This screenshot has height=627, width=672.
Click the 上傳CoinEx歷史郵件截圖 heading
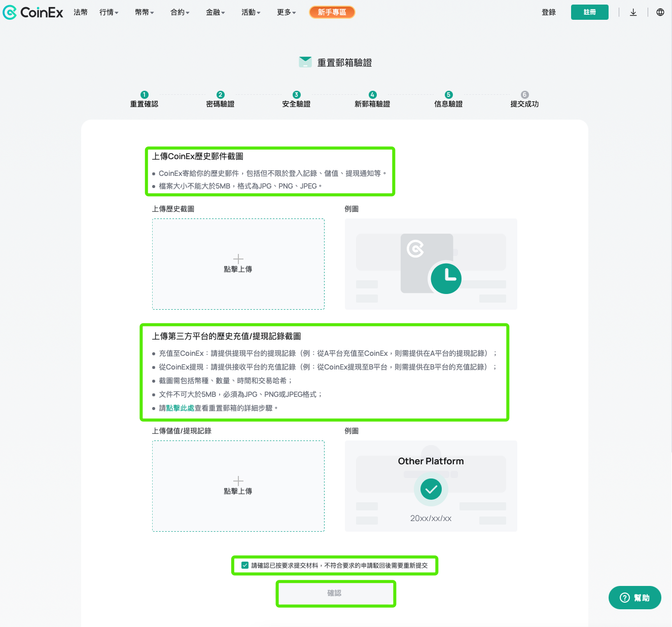tap(198, 156)
